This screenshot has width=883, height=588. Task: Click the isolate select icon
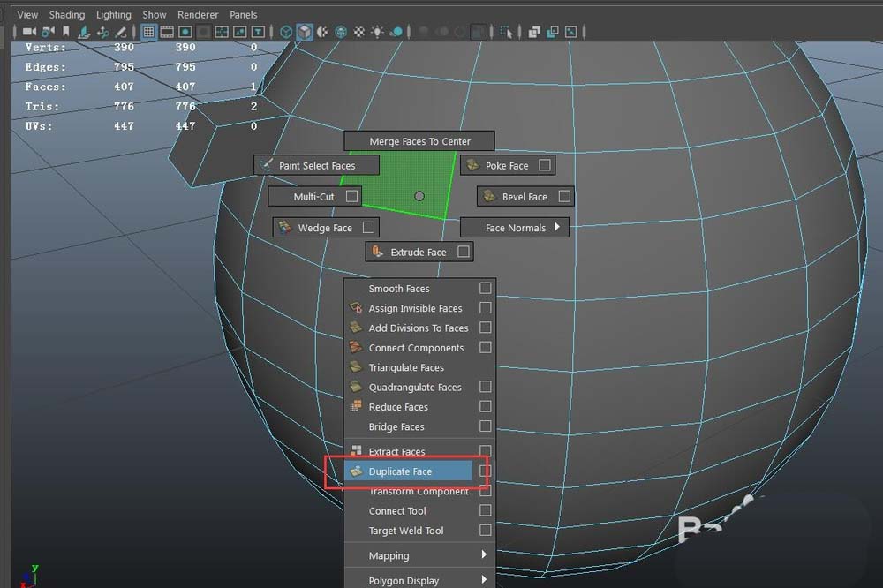tap(506, 32)
